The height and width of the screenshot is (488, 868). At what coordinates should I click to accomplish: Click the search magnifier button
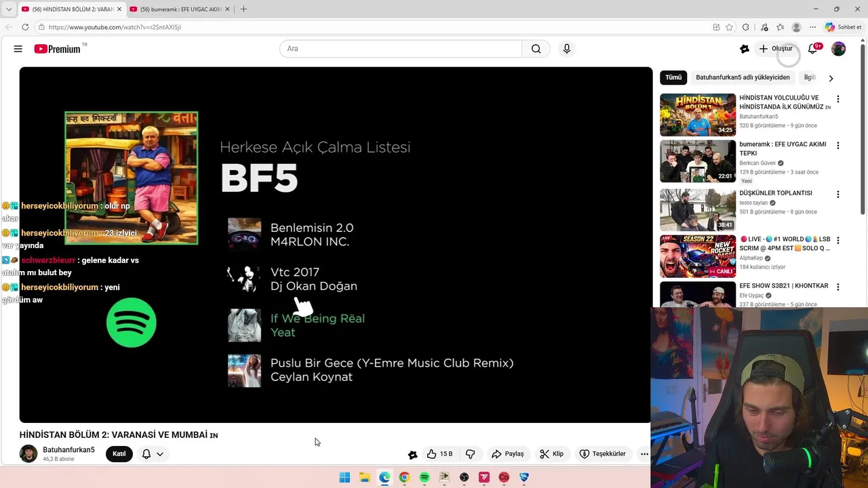pyautogui.click(x=536, y=49)
